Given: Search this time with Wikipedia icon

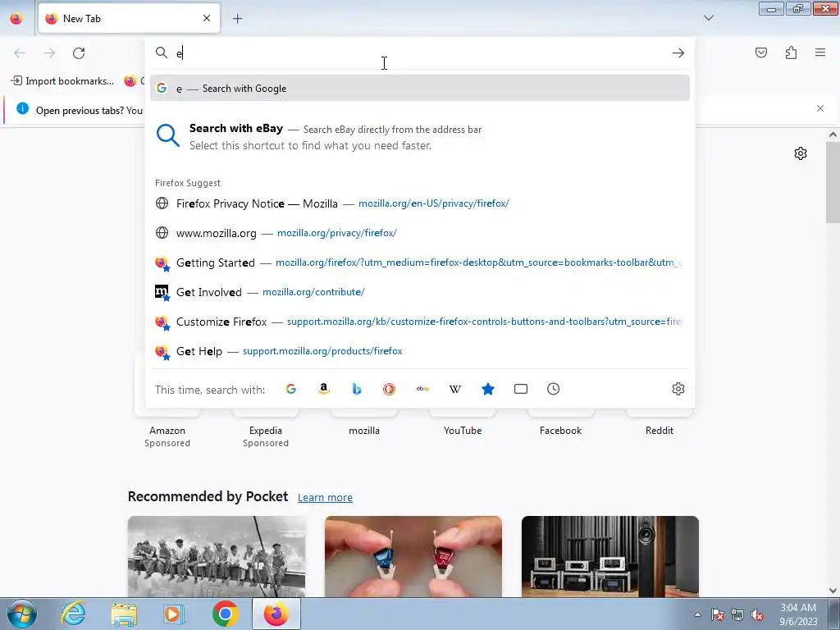Looking at the screenshot, I should (x=454, y=389).
